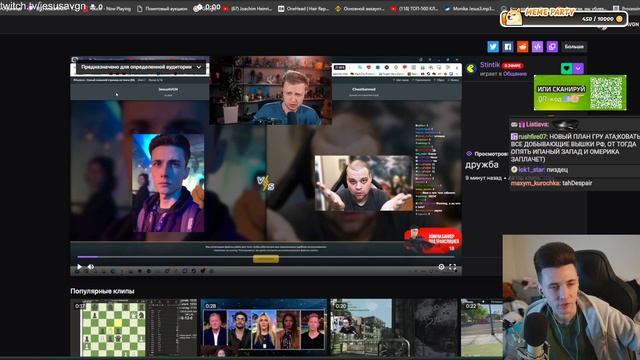Open the OneHead Hair Rep... bookmark

pyautogui.click(x=304, y=8)
